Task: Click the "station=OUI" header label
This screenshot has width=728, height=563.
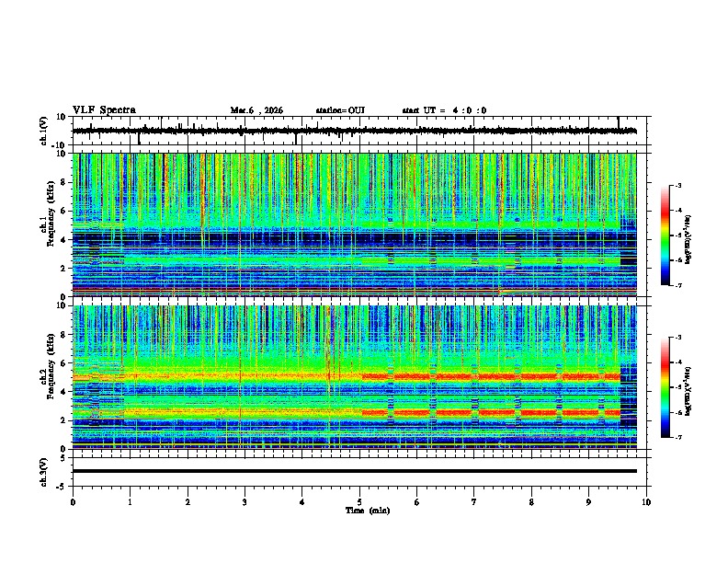Action: [x=340, y=110]
